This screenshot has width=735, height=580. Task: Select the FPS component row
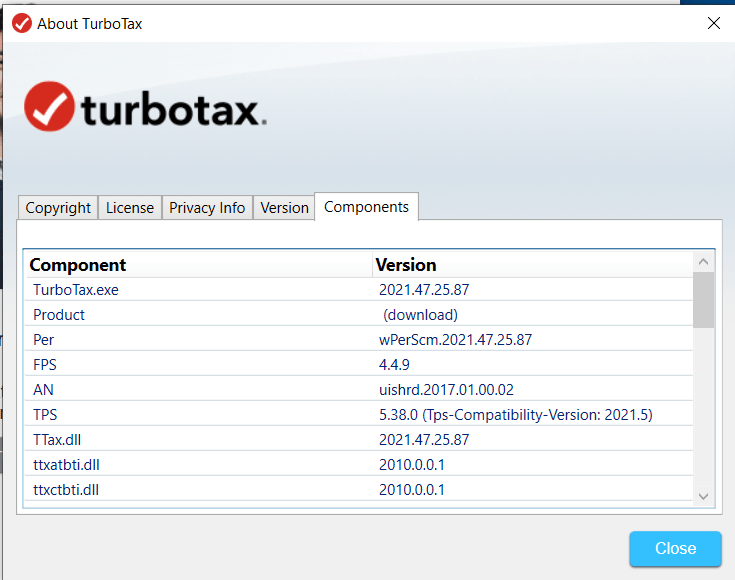pyautogui.click(x=359, y=364)
